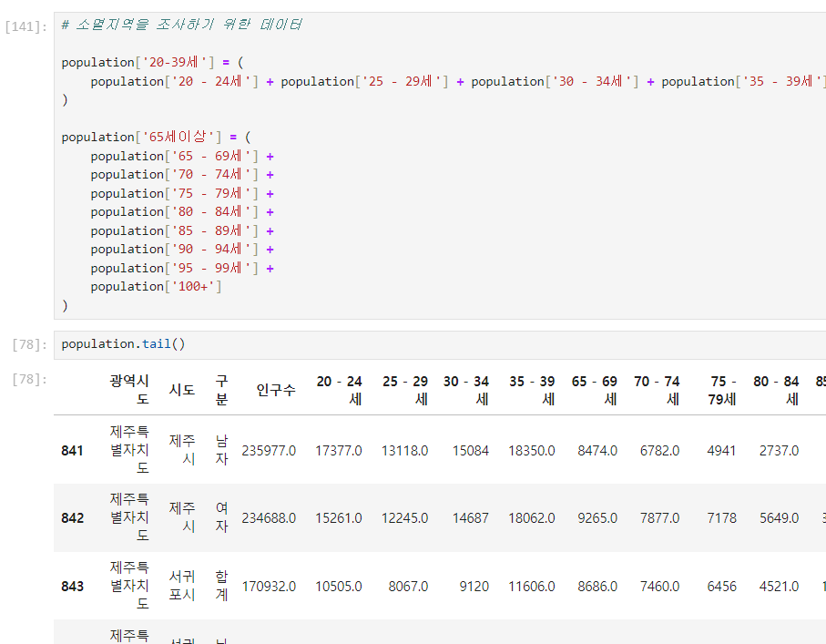The image size is (826, 644).
Task: Click 제주시 in row 842
Action: [x=182, y=517]
